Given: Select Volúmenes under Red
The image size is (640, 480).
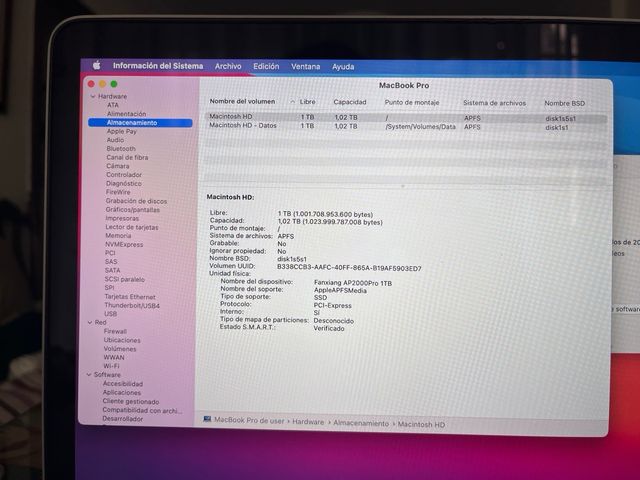Looking at the screenshot, I should pyautogui.click(x=120, y=349).
